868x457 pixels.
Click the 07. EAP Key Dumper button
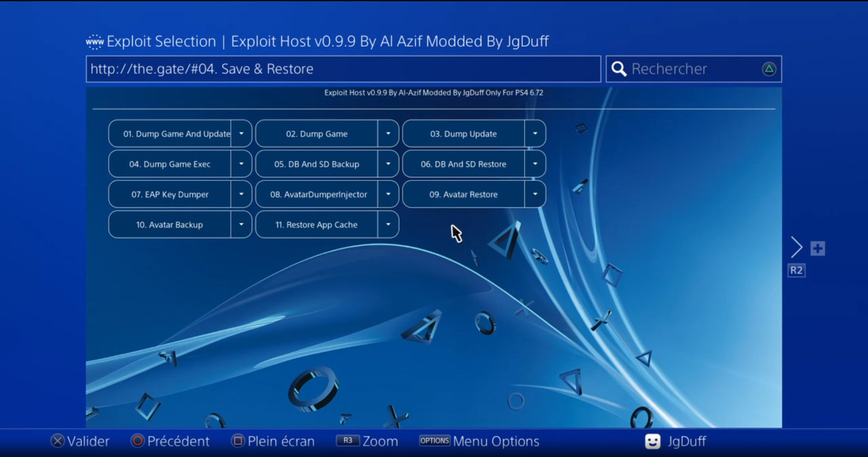(170, 194)
